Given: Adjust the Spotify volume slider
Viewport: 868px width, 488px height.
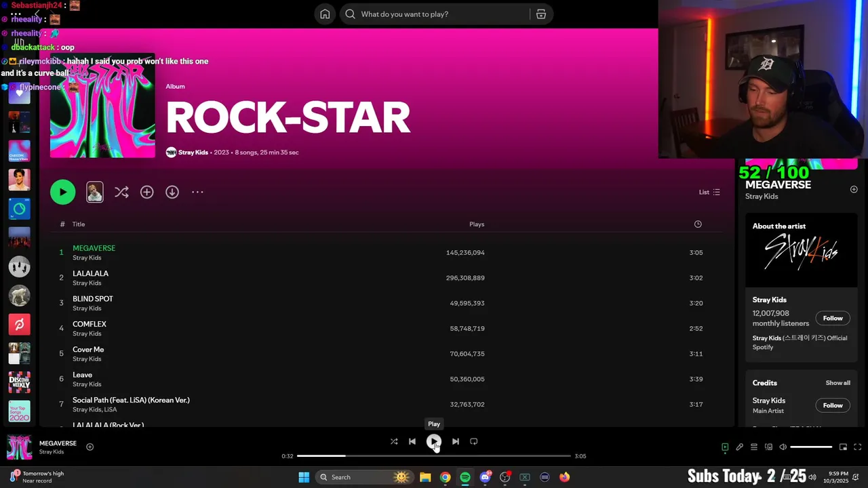Looking at the screenshot, I should pyautogui.click(x=811, y=447).
